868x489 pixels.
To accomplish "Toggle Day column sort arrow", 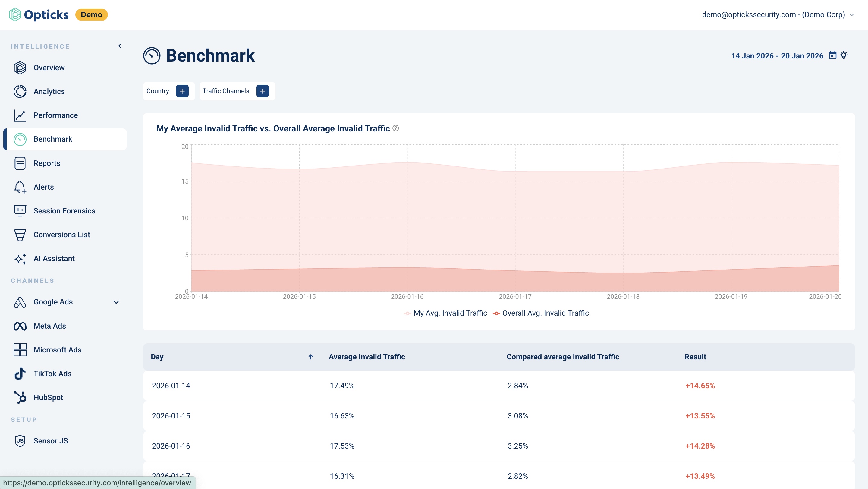I will pos(311,357).
